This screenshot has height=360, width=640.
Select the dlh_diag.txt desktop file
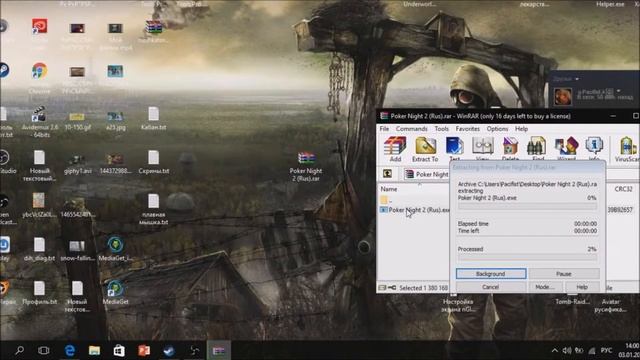click(40, 249)
